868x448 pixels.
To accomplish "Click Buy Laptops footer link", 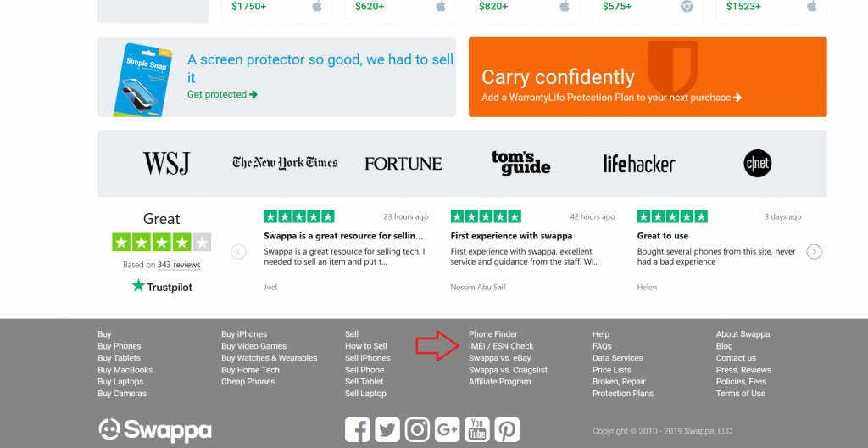I will pyautogui.click(x=120, y=382).
